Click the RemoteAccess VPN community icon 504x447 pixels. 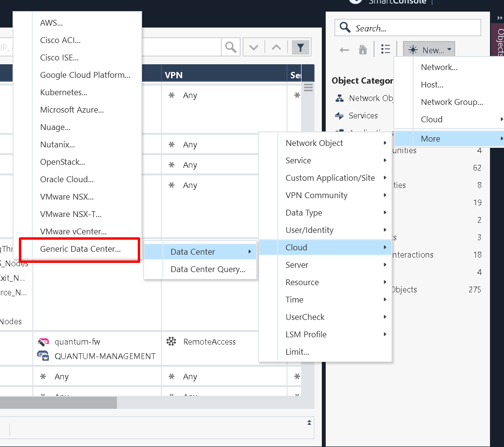[172, 341]
